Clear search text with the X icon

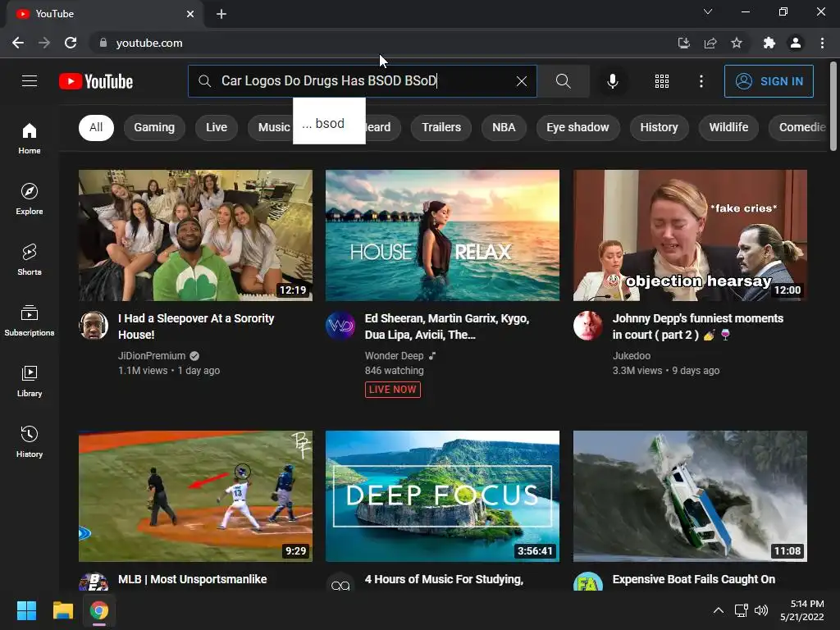pos(521,81)
